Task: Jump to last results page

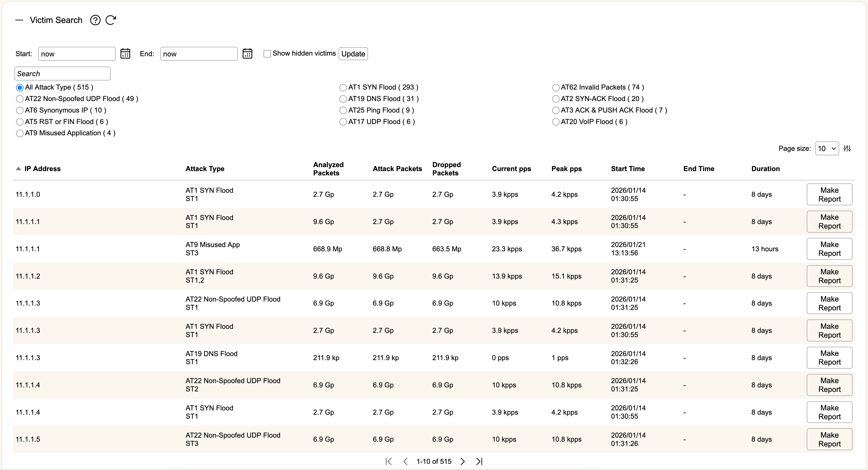Action: 479,461
